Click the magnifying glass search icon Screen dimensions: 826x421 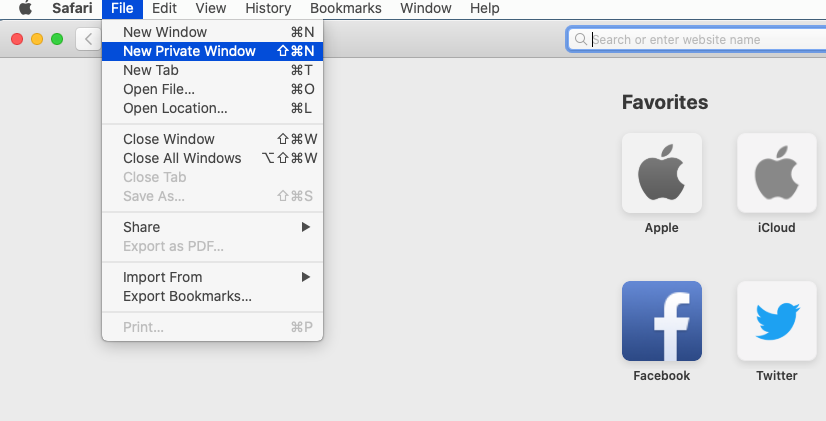(x=581, y=40)
